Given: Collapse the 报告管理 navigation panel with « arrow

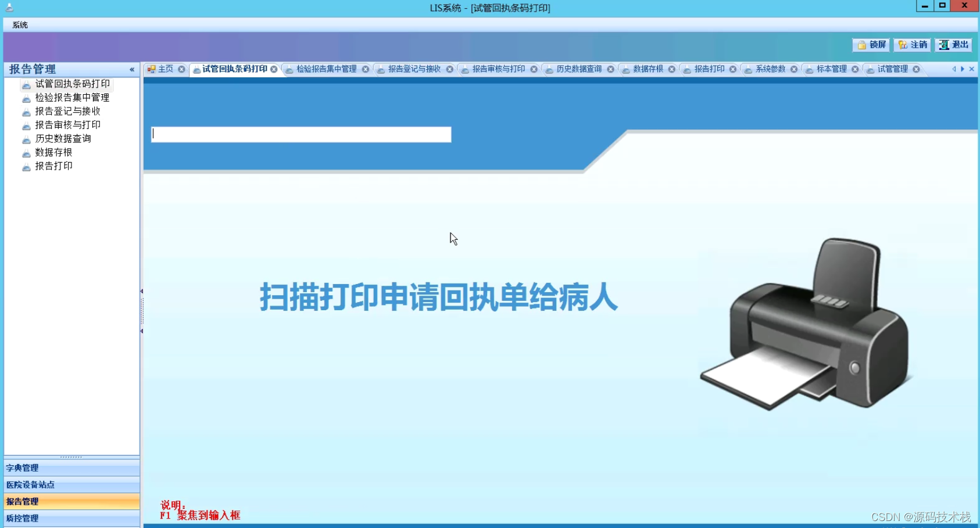Looking at the screenshot, I should (x=131, y=69).
